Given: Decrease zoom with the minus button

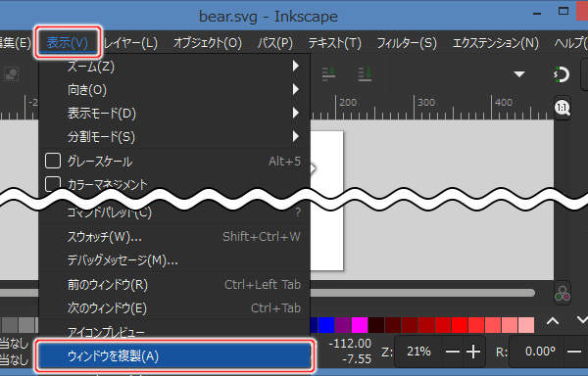Looking at the screenshot, I should click(453, 352).
